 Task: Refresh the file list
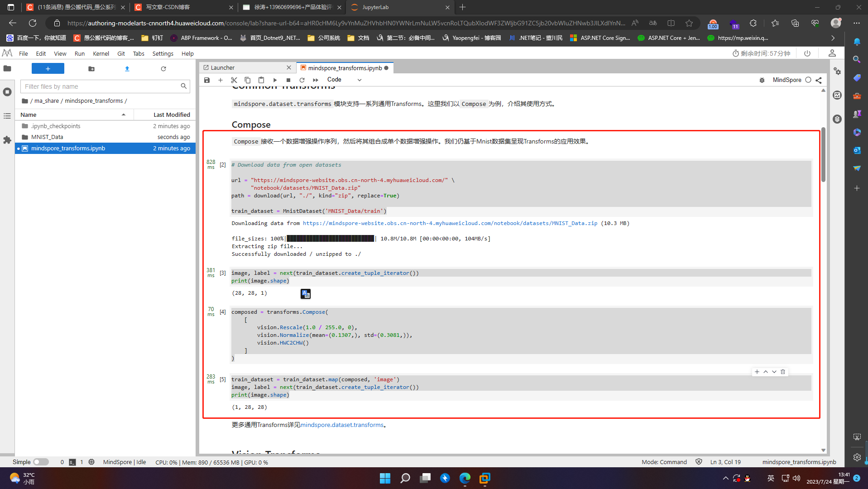point(163,68)
